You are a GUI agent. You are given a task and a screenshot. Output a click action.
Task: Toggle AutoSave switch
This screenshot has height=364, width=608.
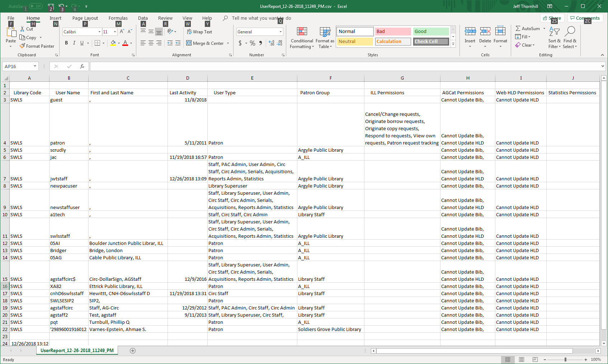pos(36,6)
